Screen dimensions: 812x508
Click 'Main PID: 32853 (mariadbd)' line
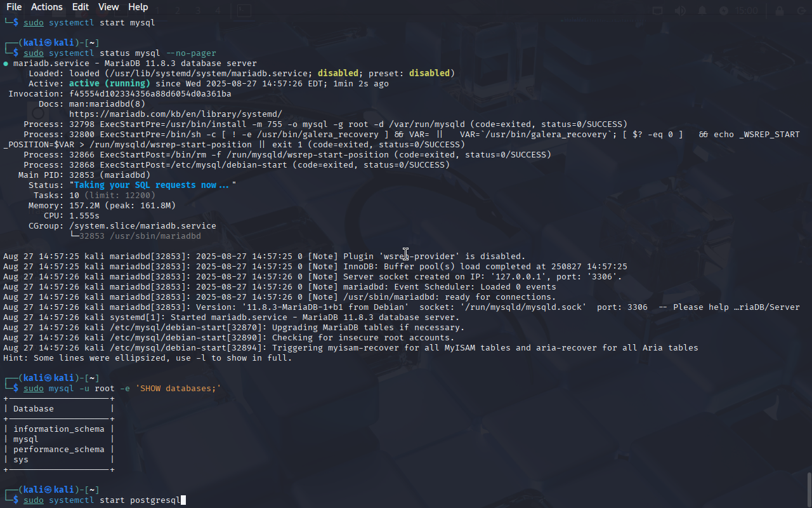point(84,175)
